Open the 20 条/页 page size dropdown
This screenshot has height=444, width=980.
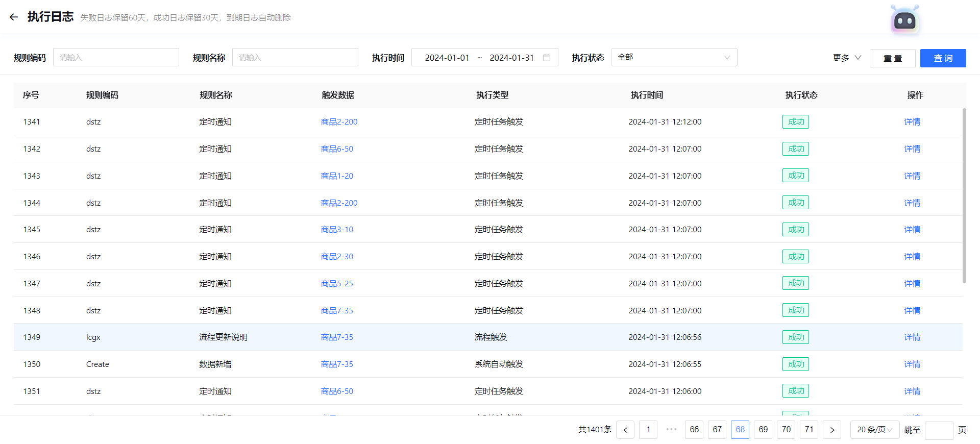point(874,430)
